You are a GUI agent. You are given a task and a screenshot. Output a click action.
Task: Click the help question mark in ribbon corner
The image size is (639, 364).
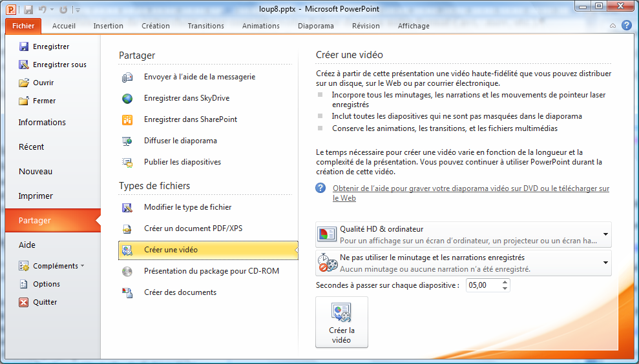click(x=626, y=25)
